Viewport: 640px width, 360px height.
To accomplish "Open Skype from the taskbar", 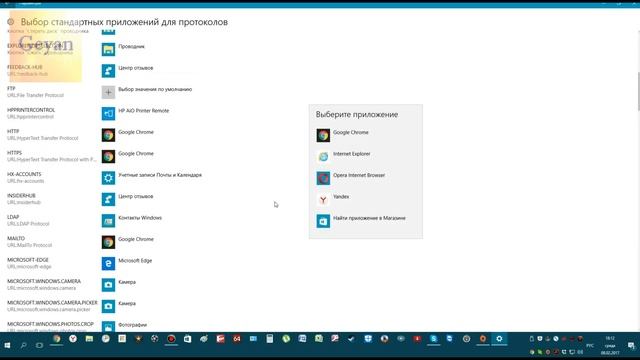I will point(433,339).
